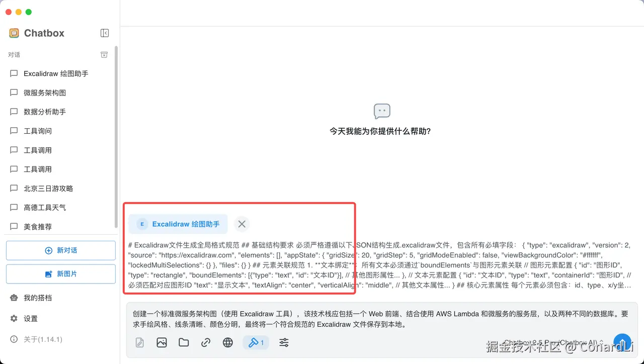Click the info icon beside 关于
The height and width of the screenshot is (364, 644).
point(14,339)
